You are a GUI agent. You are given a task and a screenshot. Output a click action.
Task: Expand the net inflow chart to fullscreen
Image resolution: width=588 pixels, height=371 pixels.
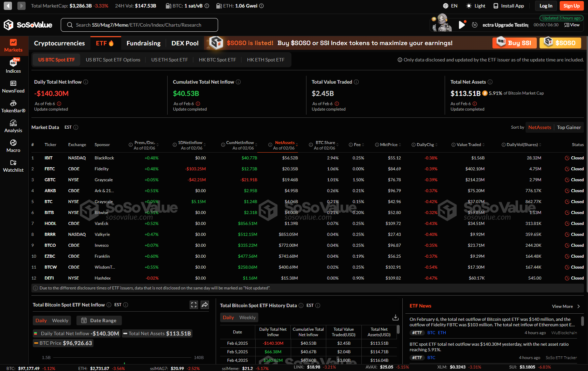[x=194, y=305]
